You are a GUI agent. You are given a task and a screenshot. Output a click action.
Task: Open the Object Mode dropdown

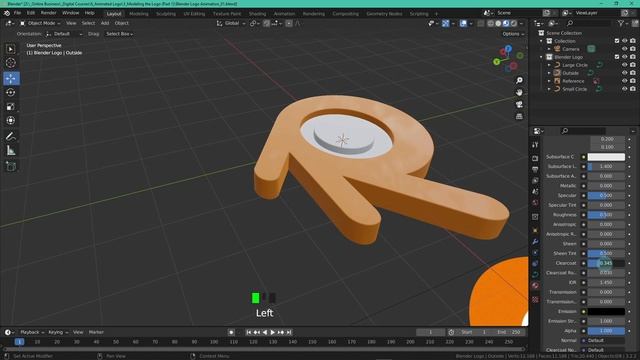(x=40, y=23)
